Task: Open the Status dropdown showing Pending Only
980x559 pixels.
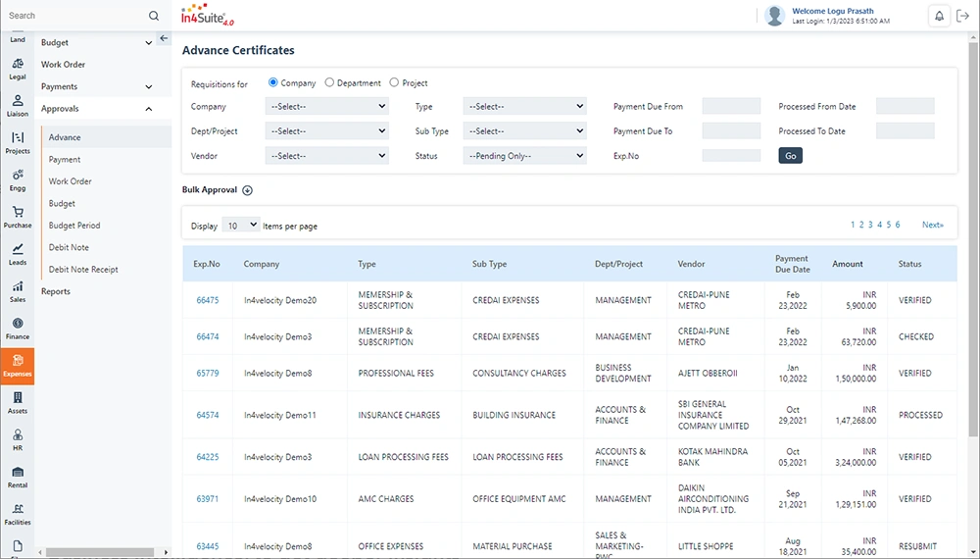Action: pos(524,156)
